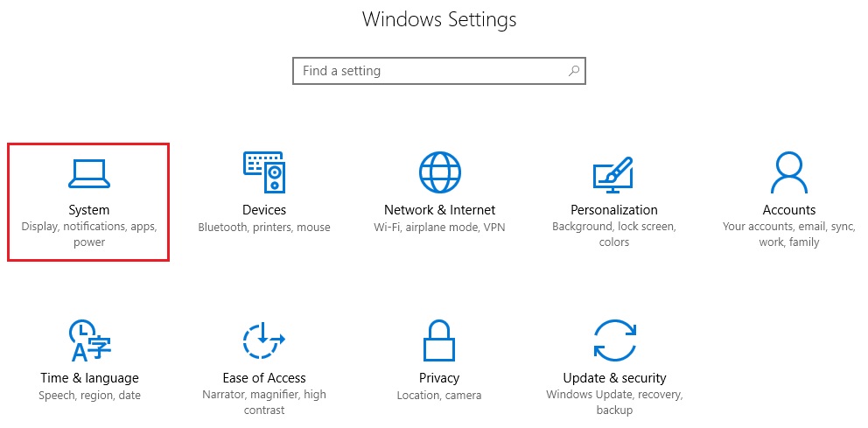Select the 'Narrator, magnifier, high contrast' description
The image size is (868, 428).
(x=263, y=402)
